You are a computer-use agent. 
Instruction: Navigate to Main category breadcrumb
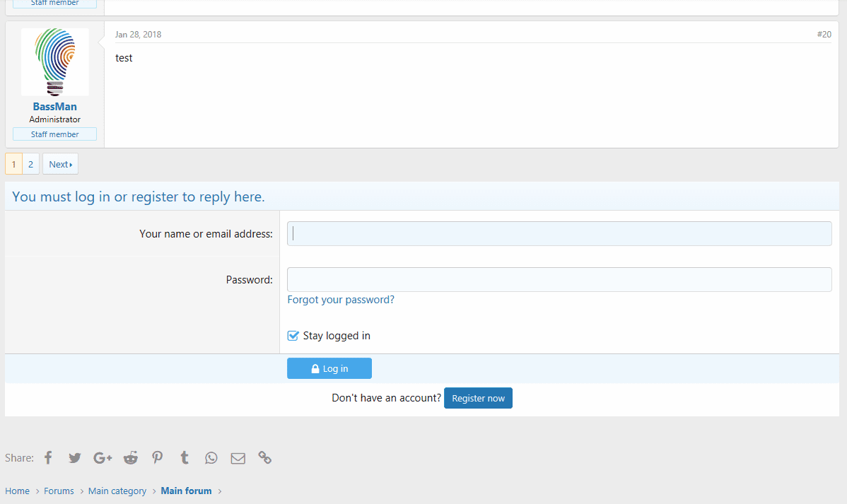tap(117, 491)
